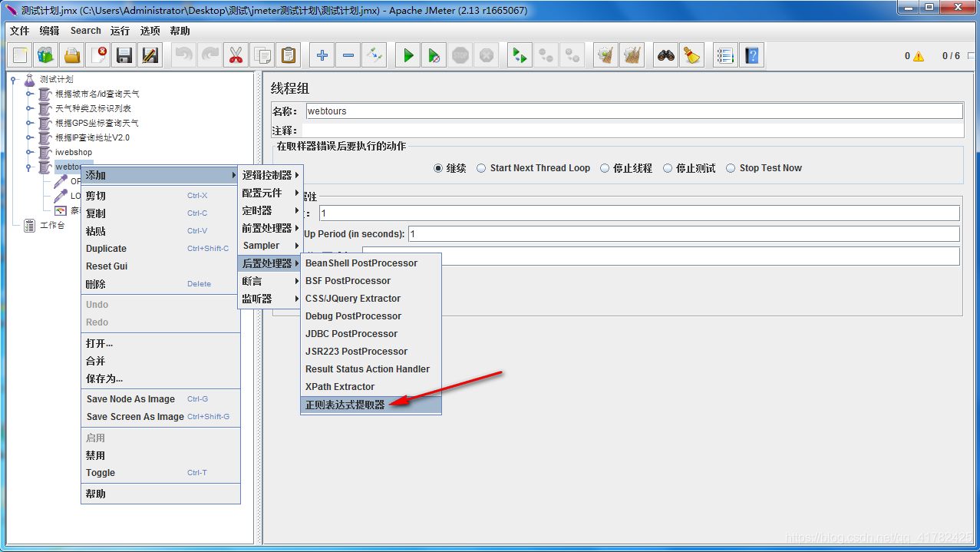Choose XPath Extractor from the submenu

point(371,387)
